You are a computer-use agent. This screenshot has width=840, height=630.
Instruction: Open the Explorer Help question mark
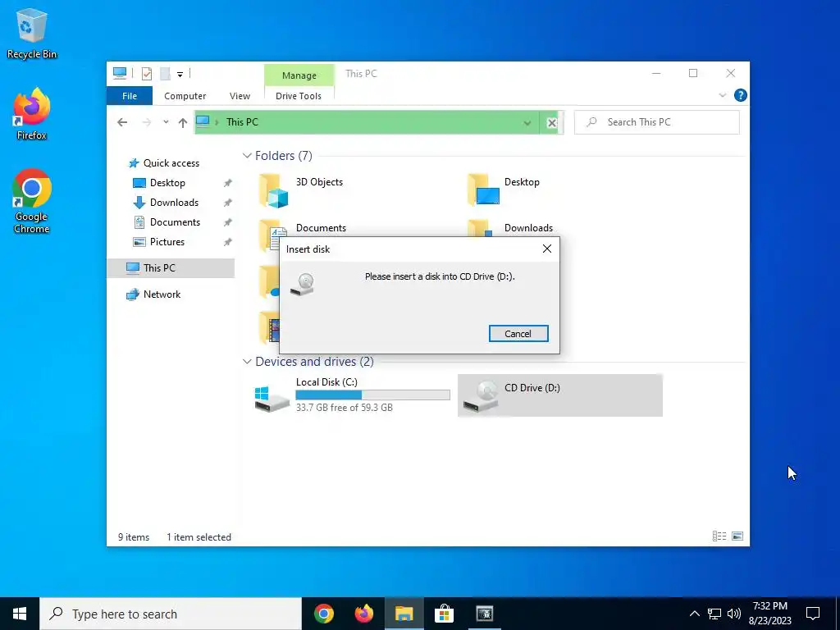[x=741, y=95]
